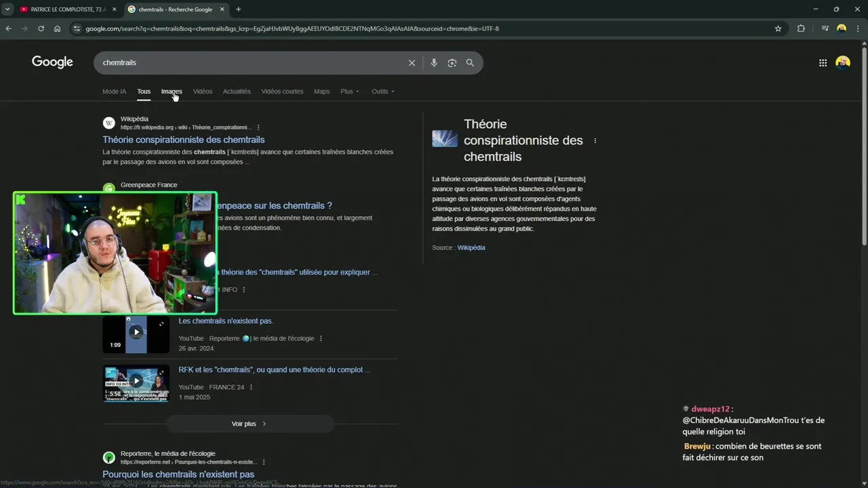
Task: Start voice search with microphone icon
Action: click(434, 62)
